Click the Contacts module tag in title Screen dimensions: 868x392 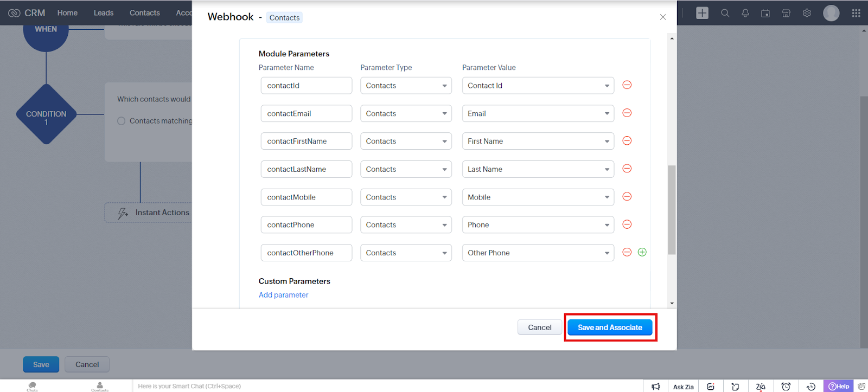(284, 18)
